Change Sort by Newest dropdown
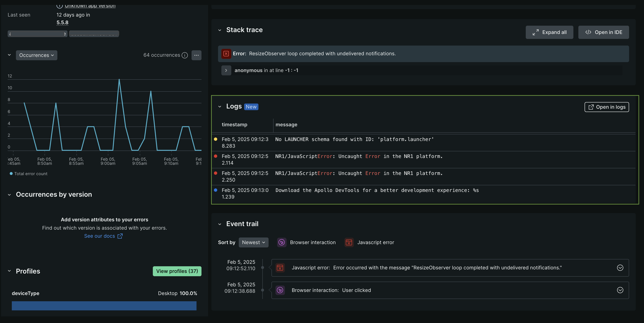 [x=253, y=242]
